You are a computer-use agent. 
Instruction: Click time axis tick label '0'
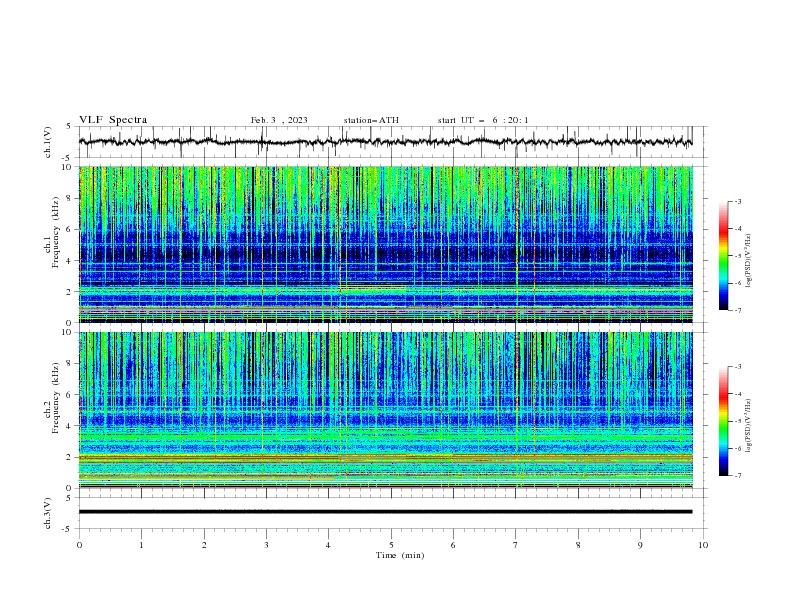tap(79, 545)
